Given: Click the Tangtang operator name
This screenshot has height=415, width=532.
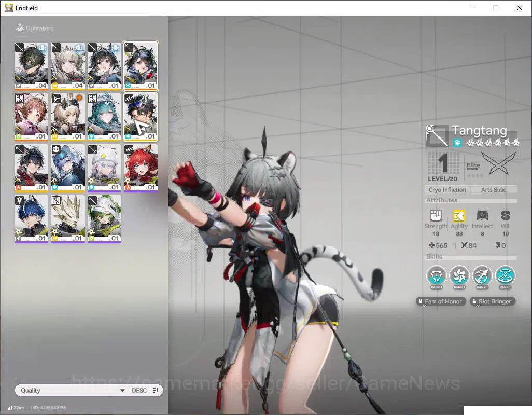Looking at the screenshot, I should (479, 130).
